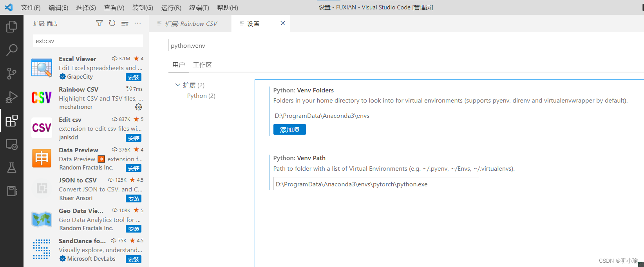Click the Python: Venv Folders setting title
Viewport: 644px width, 267px height.
(304, 90)
